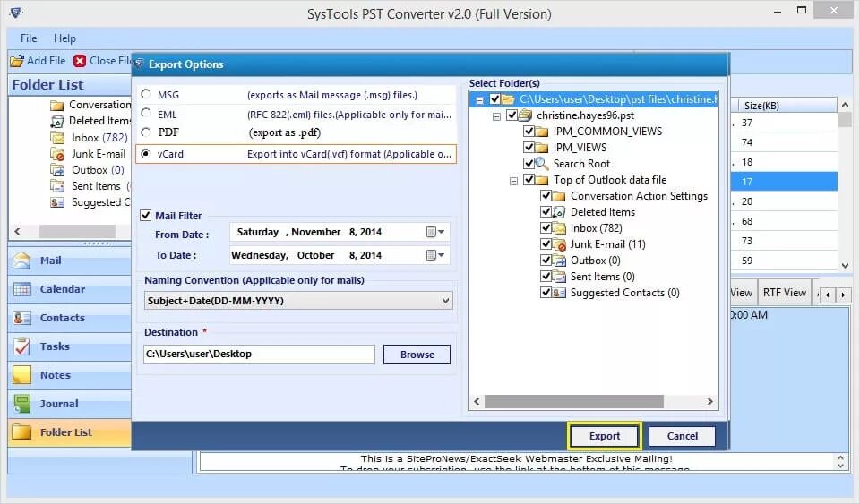Click Folder List pane scroll left arrow
This screenshot has height=504, width=860.
(x=17, y=231)
